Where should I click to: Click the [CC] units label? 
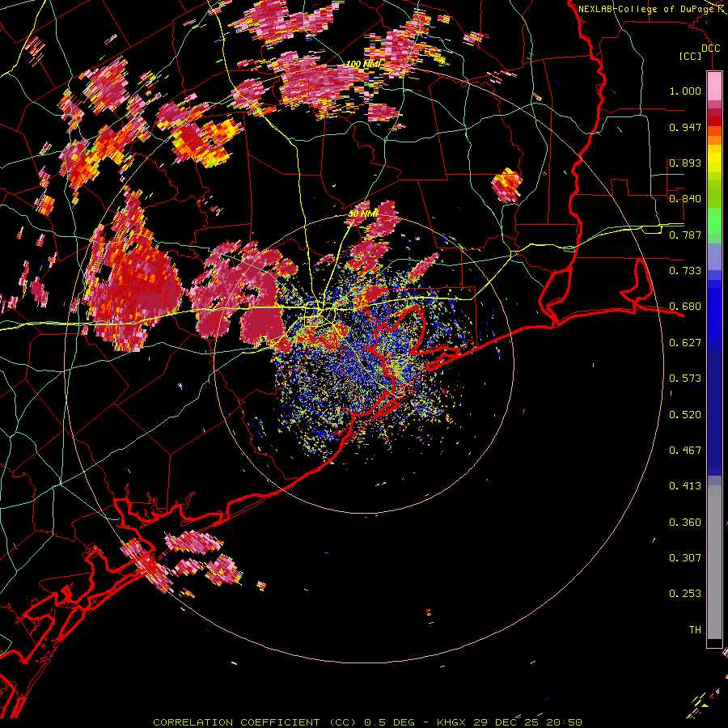[691, 57]
